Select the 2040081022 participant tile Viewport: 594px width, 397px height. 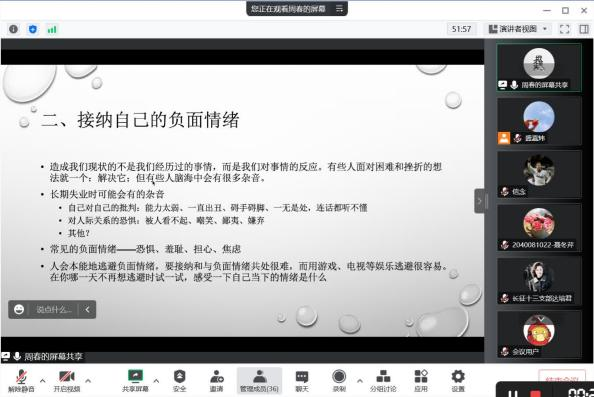pos(539,228)
